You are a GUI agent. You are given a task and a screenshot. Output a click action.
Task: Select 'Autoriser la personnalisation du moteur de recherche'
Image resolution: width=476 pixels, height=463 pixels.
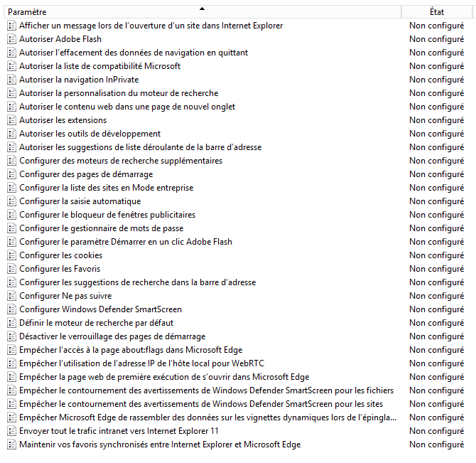pos(119,93)
